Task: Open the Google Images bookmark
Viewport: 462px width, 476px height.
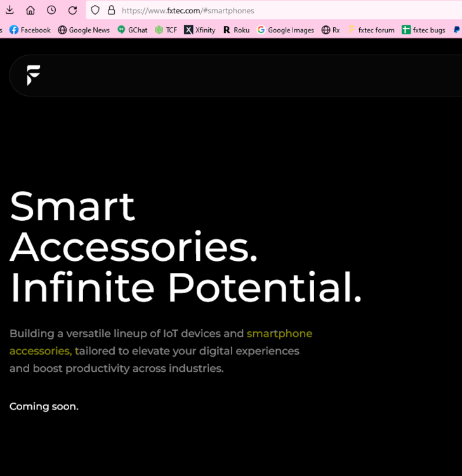Action: click(x=285, y=30)
